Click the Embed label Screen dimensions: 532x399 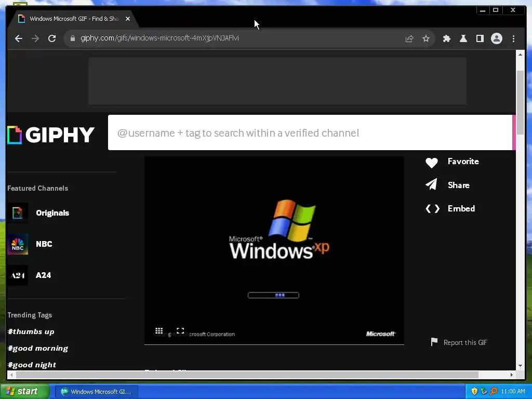point(461,209)
